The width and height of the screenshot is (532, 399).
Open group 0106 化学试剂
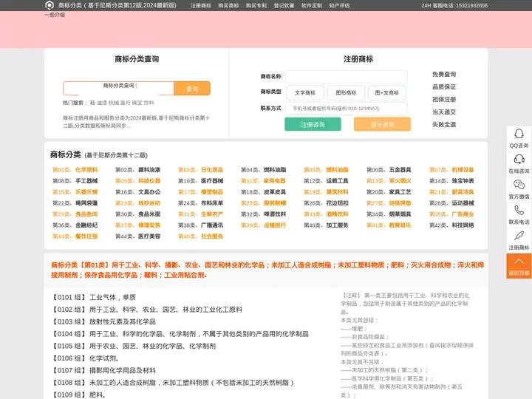coord(85,358)
